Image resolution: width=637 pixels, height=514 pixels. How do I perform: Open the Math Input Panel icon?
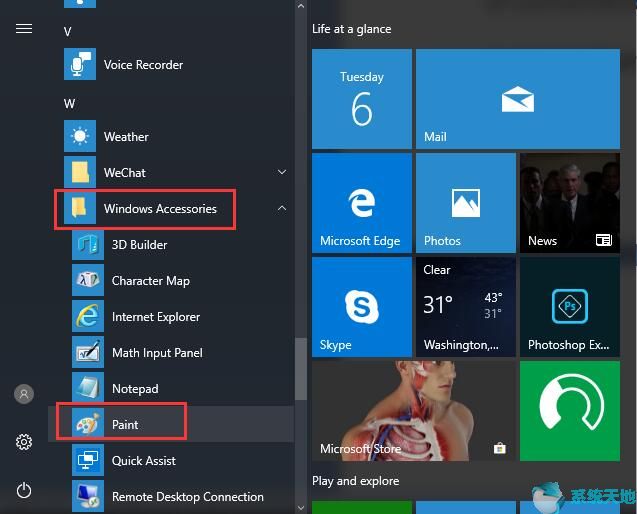(x=88, y=352)
